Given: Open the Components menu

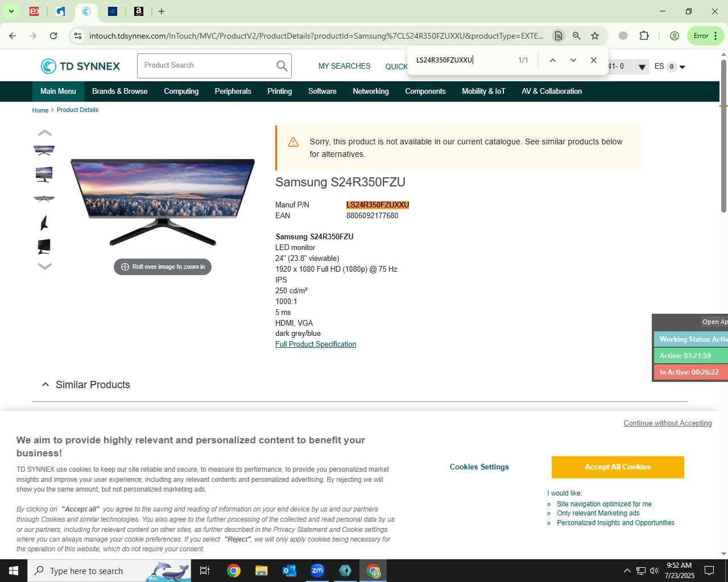Looking at the screenshot, I should 425,92.
